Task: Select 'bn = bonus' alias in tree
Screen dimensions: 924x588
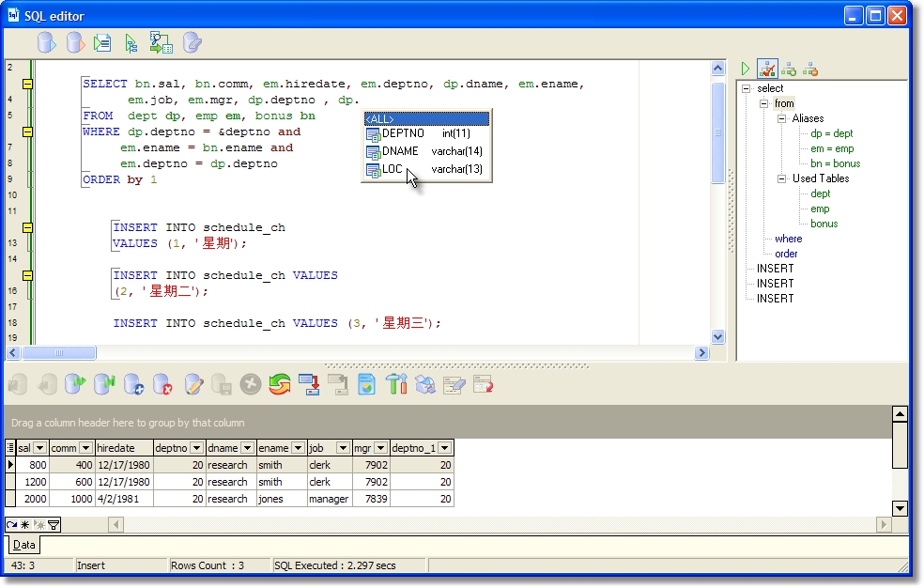Action: click(x=835, y=163)
